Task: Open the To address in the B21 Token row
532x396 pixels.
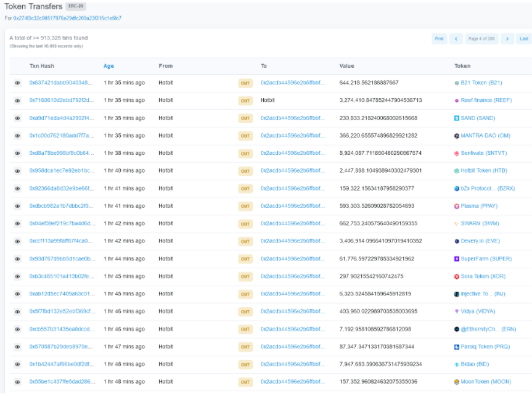Action: (292, 83)
